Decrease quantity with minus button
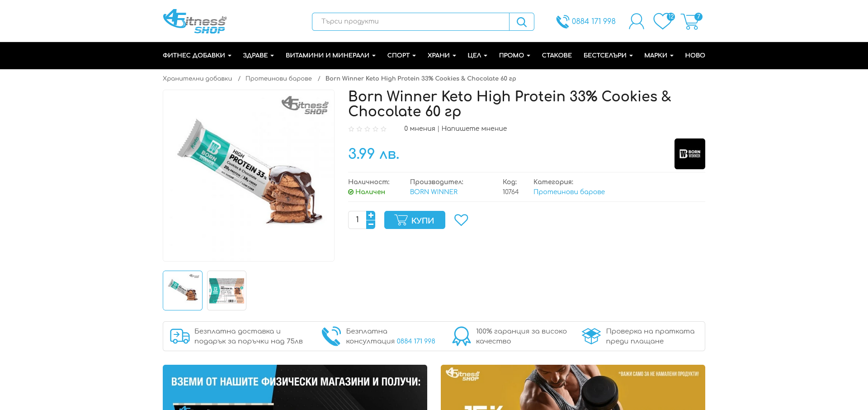 (x=371, y=224)
